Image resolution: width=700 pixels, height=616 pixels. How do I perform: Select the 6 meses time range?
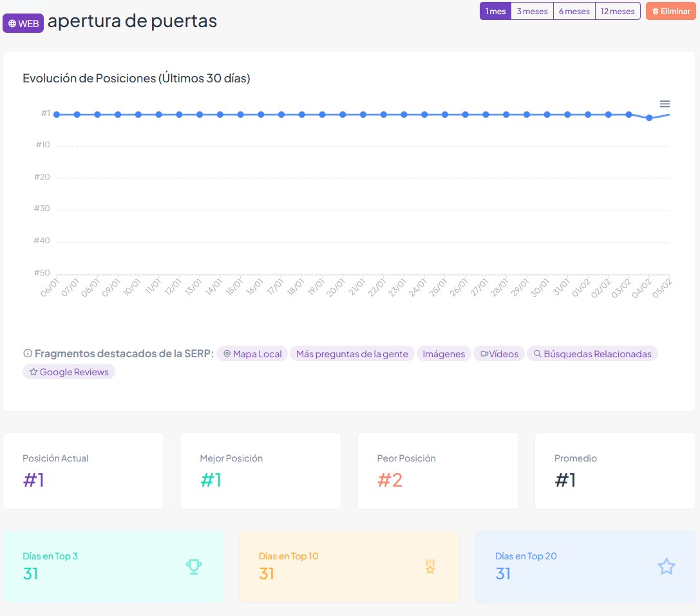(x=574, y=12)
